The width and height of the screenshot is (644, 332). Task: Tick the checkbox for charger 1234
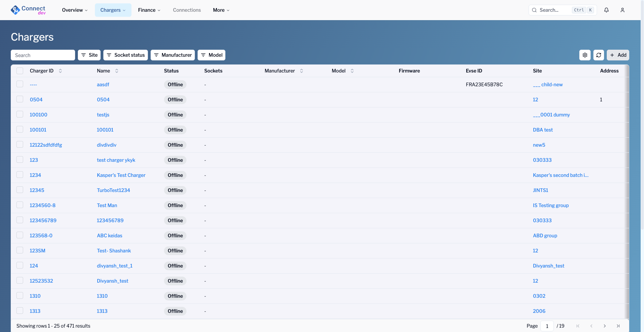pos(20,175)
